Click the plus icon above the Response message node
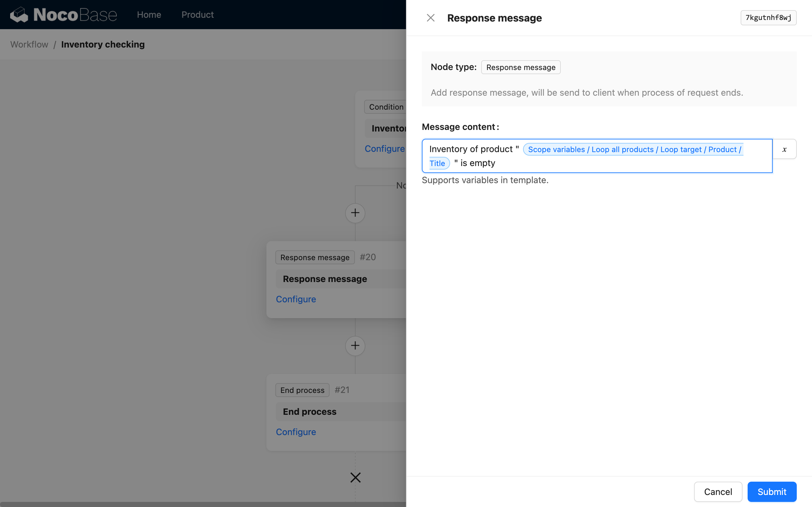Viewport: 812px width, 507px height. pos(355,213)
